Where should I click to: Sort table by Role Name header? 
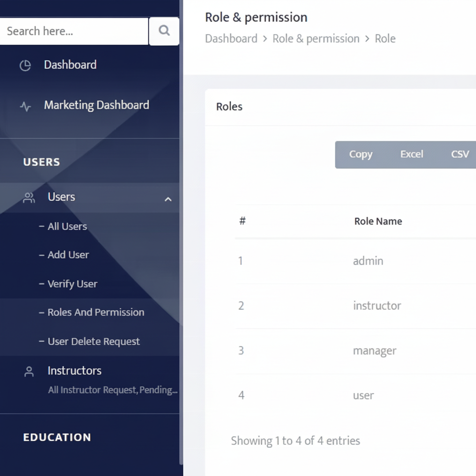(x=378, y=221)
